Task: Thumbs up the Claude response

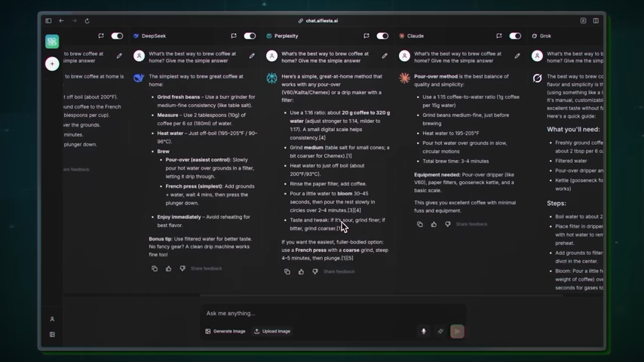Action: point(434,224)
